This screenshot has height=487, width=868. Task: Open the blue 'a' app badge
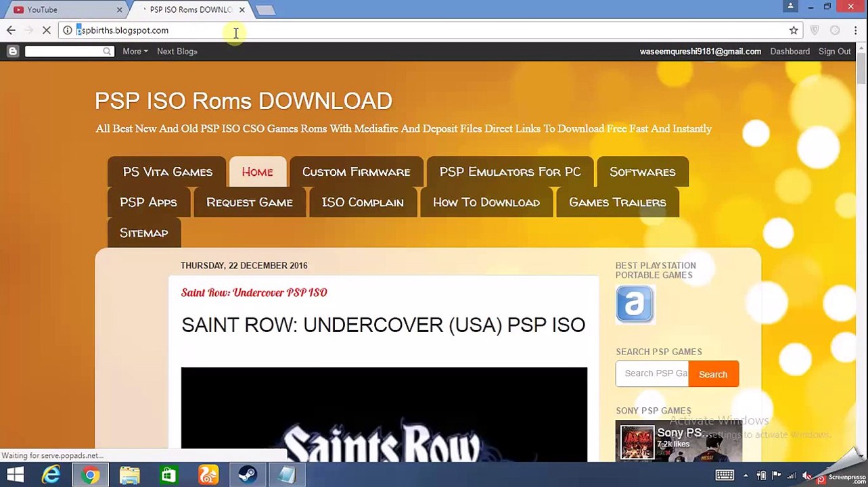pos(635,304)
